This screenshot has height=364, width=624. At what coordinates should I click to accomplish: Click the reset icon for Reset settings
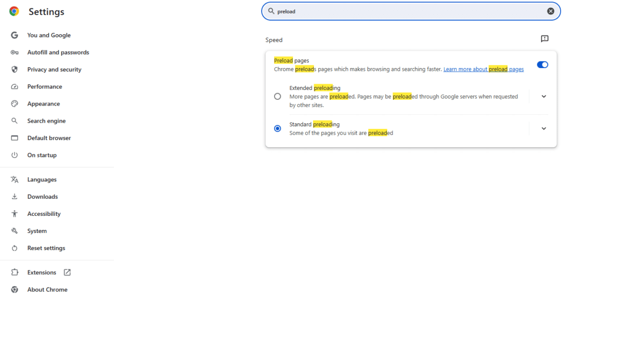[x=15, y=249]
